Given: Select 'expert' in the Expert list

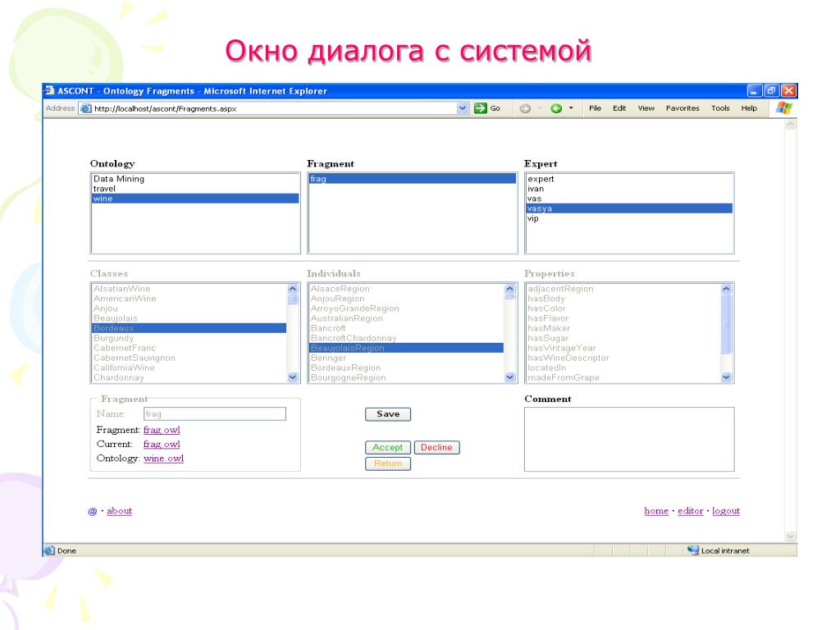Looking at the screenshot, I should pos(629,179).
